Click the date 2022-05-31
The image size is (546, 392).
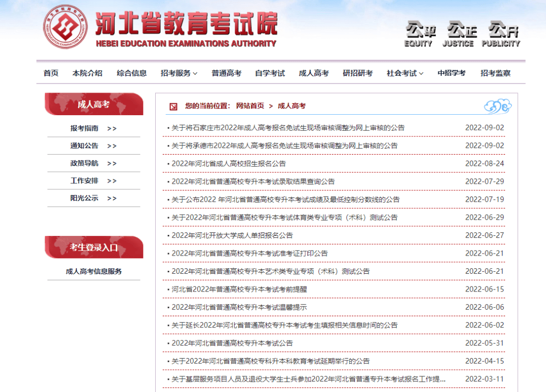[x=484, y=344]
